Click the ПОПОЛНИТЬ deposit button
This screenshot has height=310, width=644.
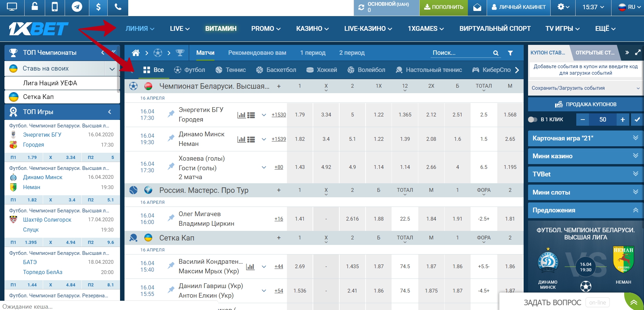click(x=444, y=7)
